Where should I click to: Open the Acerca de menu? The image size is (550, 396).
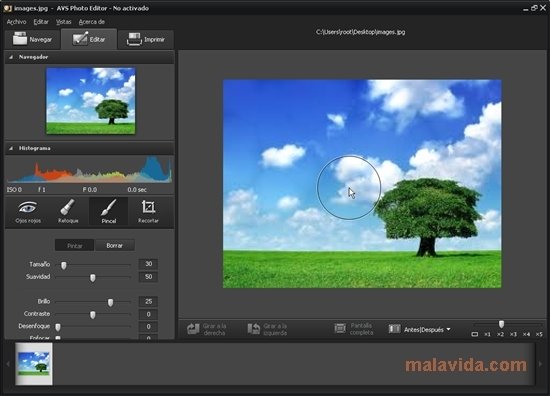coord(92,22)
